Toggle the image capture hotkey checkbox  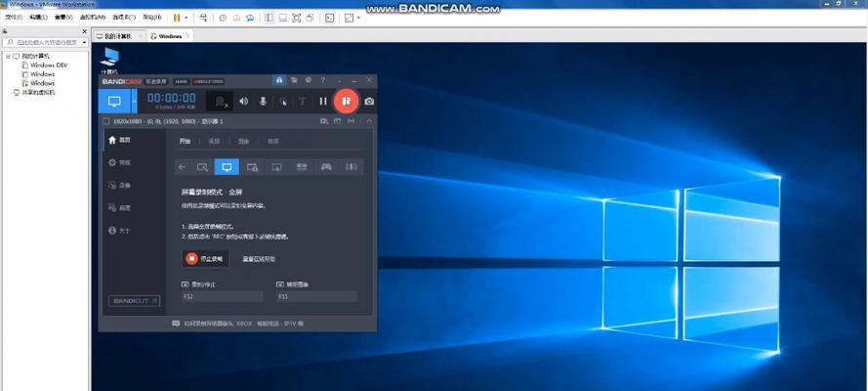[280, 284]
